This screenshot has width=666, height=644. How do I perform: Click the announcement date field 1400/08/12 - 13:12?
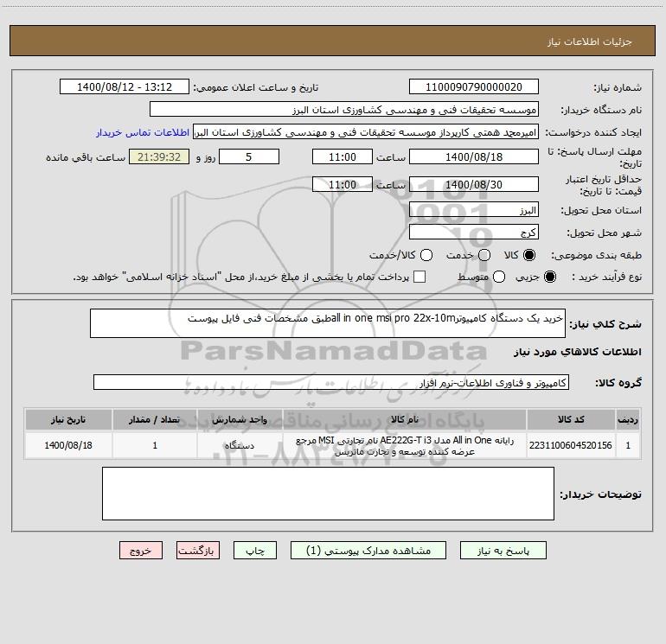[x=125, y=86]
